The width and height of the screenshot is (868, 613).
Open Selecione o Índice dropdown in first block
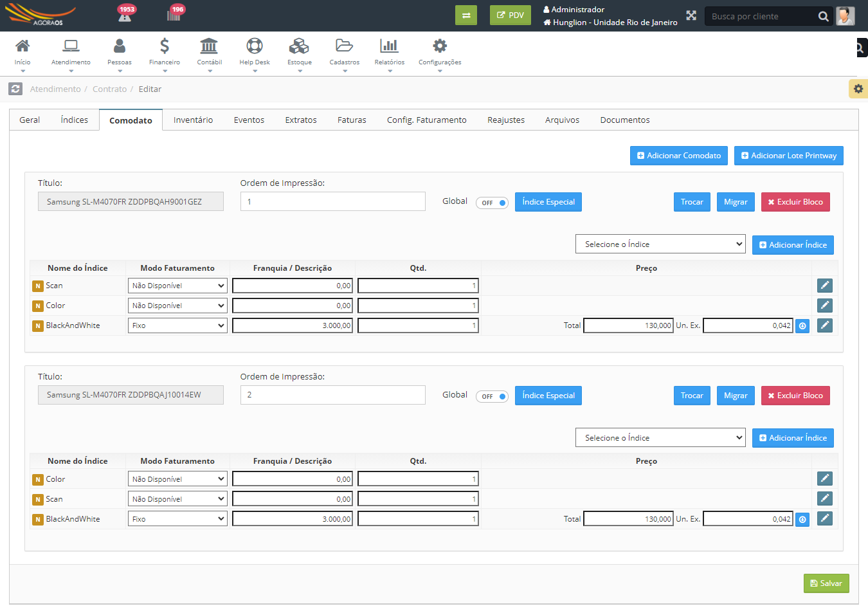[x=660, y=244]
